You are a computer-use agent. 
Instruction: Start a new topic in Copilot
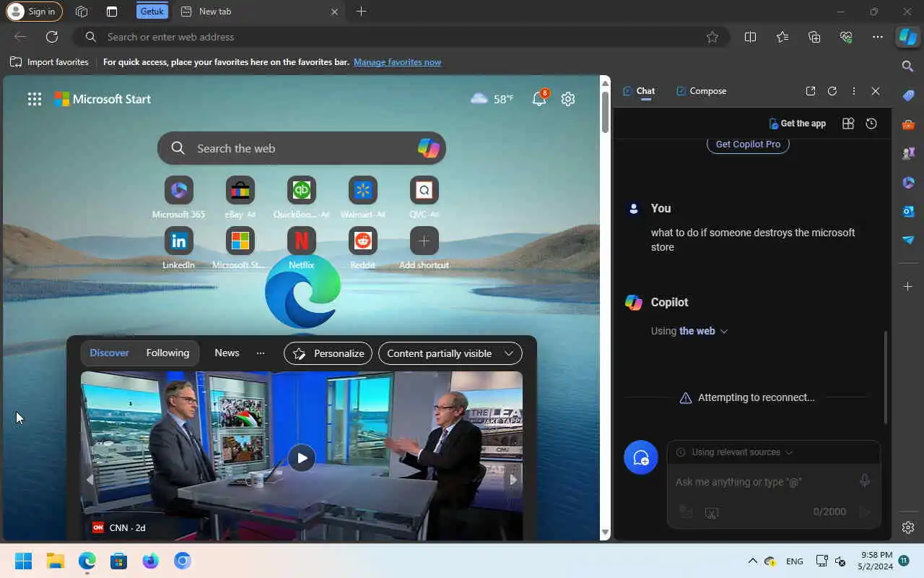coord(641,457)
